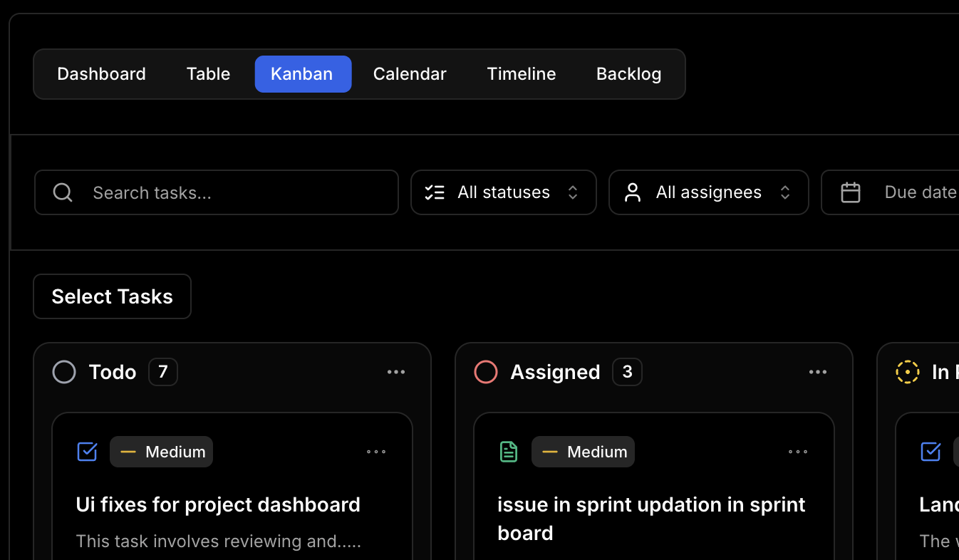959x560 pixels.
Task: Click the magnifier search icon
Action: (63, 192)
